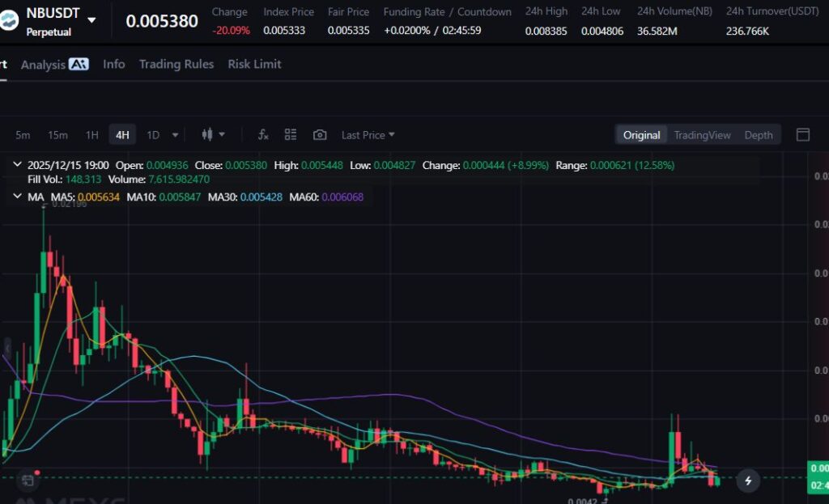The height and width of the screenshot is (504, 829).
Task: Switch chart to Original view
Action: tap(641, 135)
